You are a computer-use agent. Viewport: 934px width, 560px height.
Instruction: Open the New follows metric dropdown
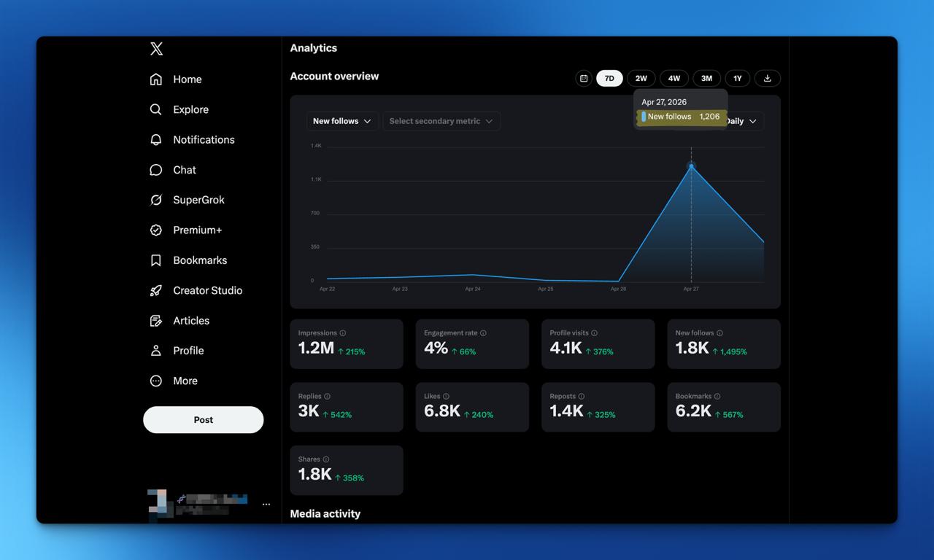(341, 120)
